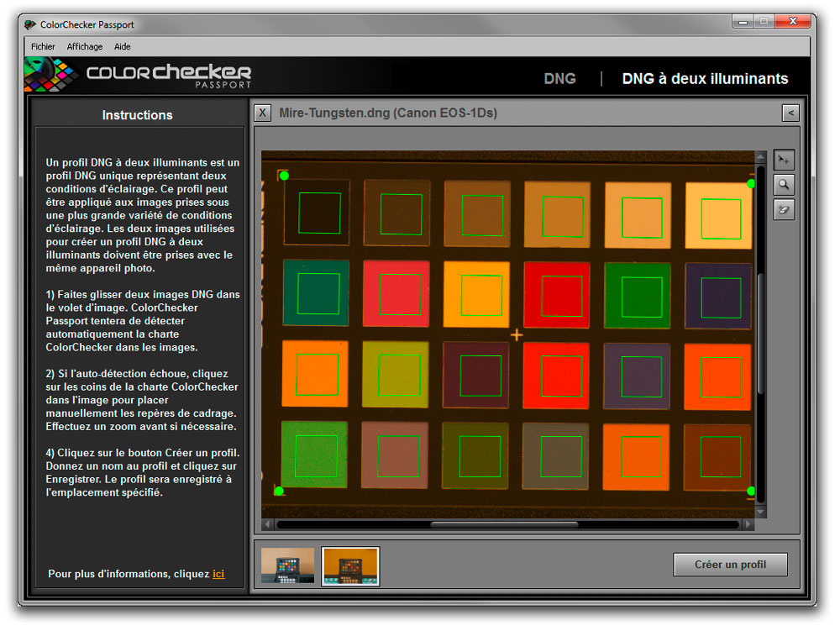Open the Aide menu
The width and height of the screenshot is (840, 631).
[122, 46]
